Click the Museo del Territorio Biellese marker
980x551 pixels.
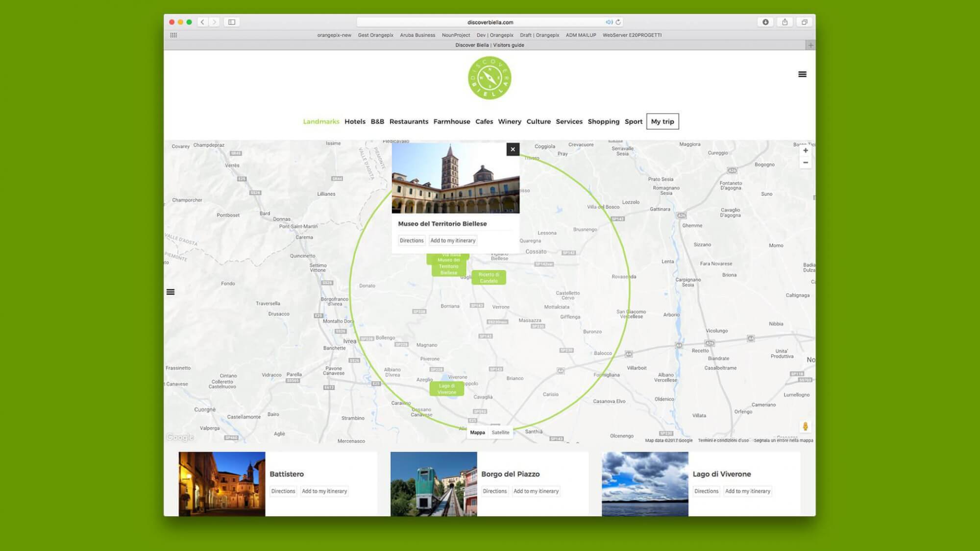pyautogui.click(x=448, y=266)
